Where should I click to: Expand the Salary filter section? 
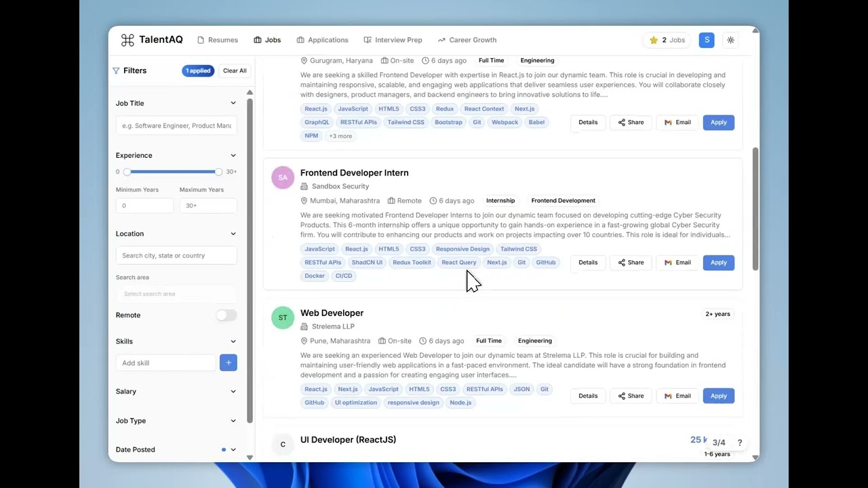(x=233, y=391)
